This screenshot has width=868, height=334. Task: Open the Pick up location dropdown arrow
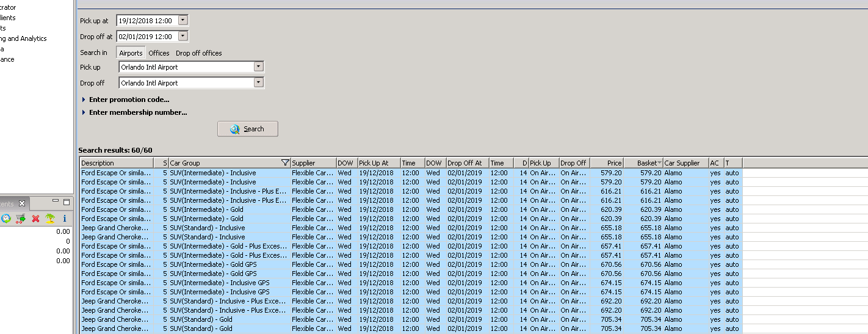coord(259,67)
